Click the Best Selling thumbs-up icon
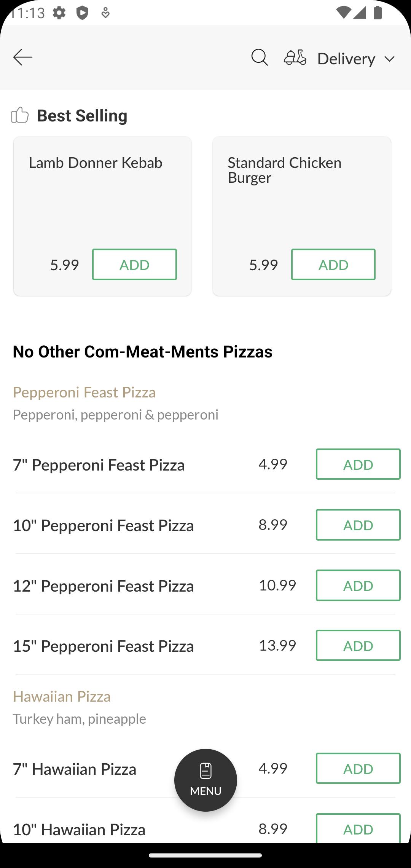Image resolution: width=411 pixels, height=868 pixels. pyautogui.click(x=20, y=115)
